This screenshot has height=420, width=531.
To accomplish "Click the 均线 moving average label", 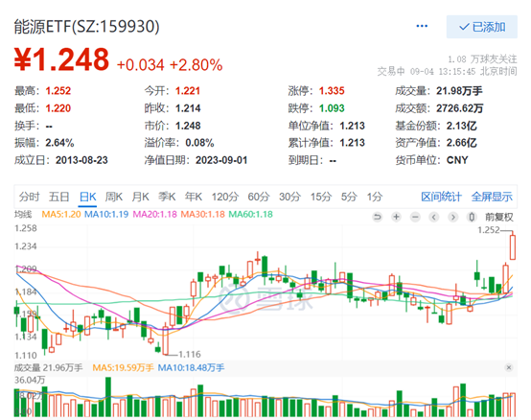I will point(23,214).
